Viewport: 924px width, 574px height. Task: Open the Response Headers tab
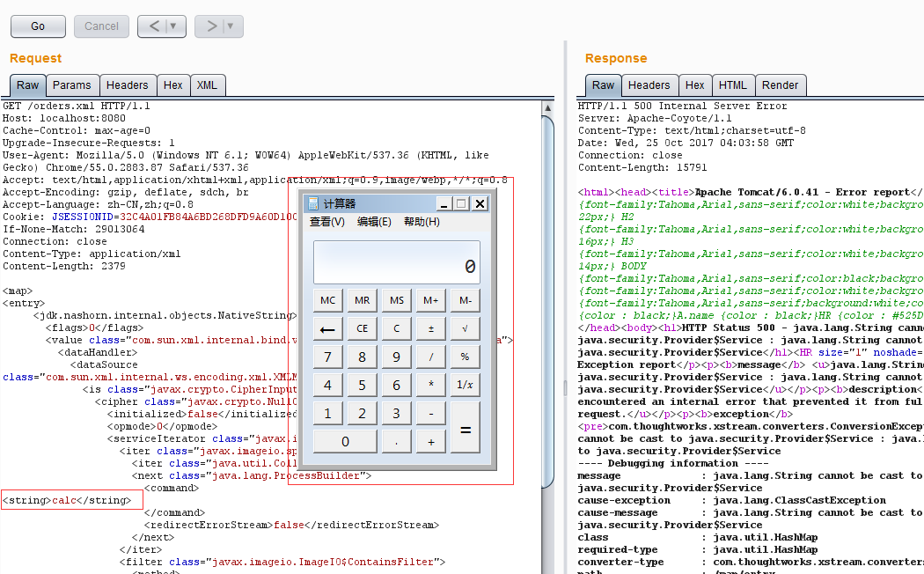pyautogui.click(x=649, y=85)
